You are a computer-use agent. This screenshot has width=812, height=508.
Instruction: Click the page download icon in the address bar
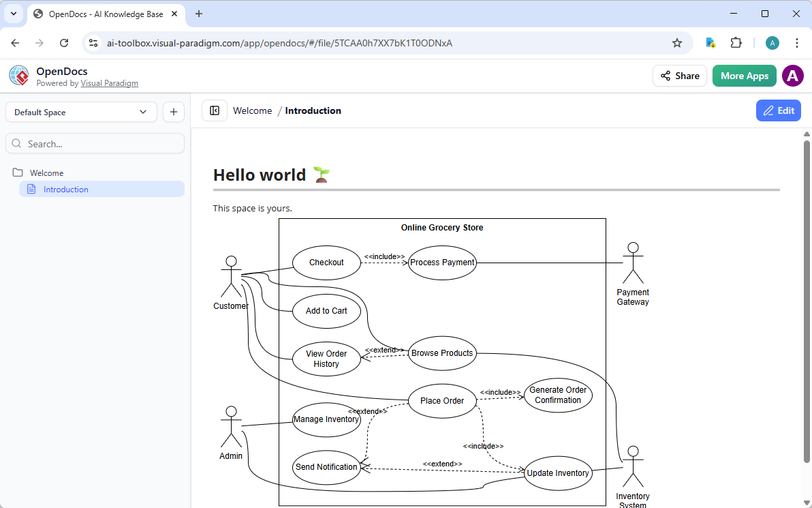click(x=710, y=42)
